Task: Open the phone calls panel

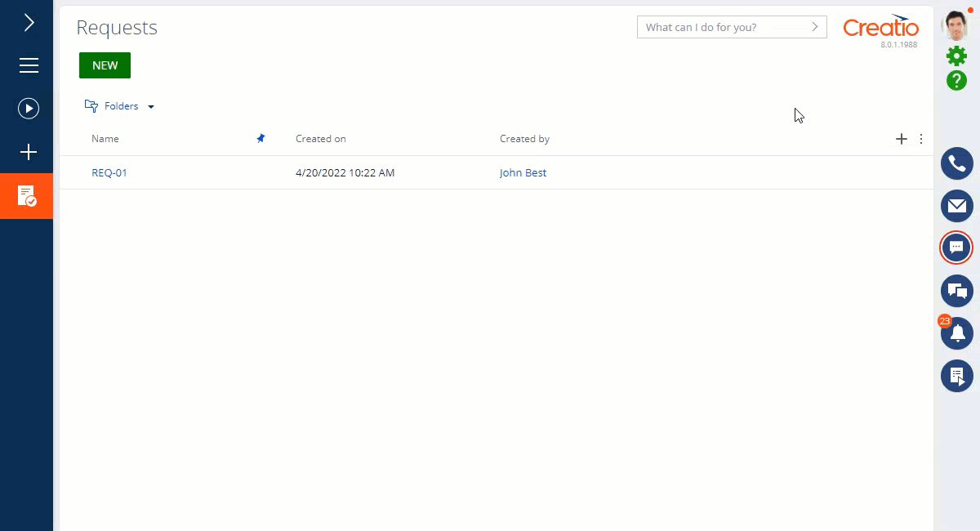Action: click(x=957, y=163)
